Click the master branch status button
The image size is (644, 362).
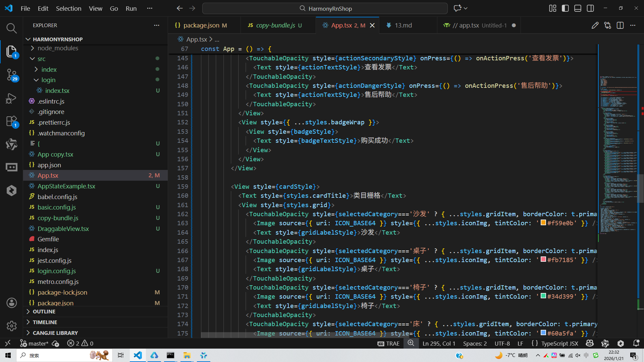(x=38, y=343)
